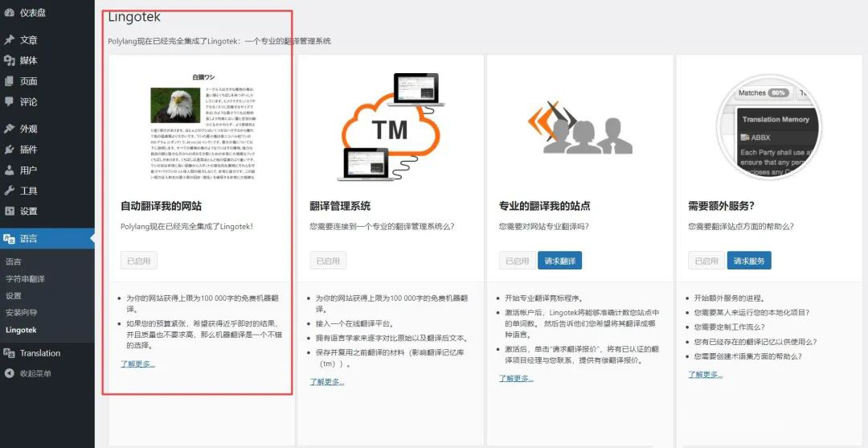
Task: Click the person icon beside 用户
Action: [9, 170]
